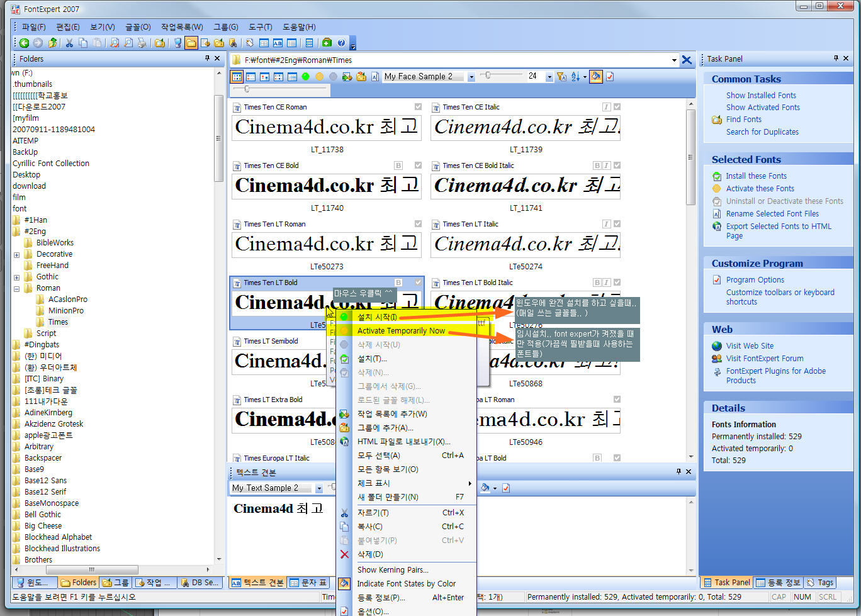Expand the Decorative folder tree node

point(16,255)
